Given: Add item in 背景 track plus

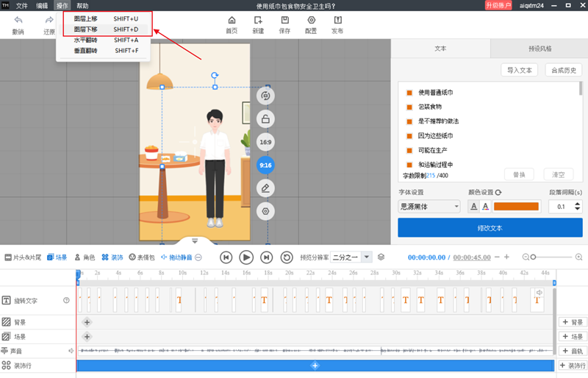Looking at the screenshot, I should [87, 322].
